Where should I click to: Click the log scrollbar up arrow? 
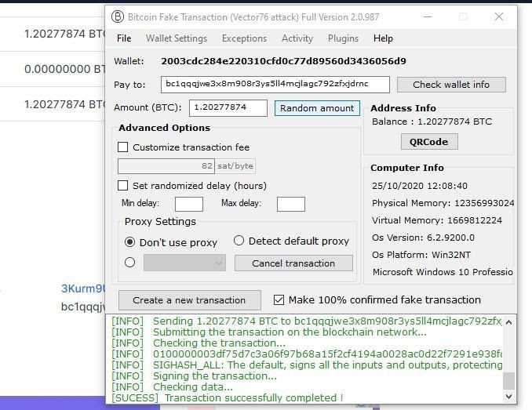[508, 322]
